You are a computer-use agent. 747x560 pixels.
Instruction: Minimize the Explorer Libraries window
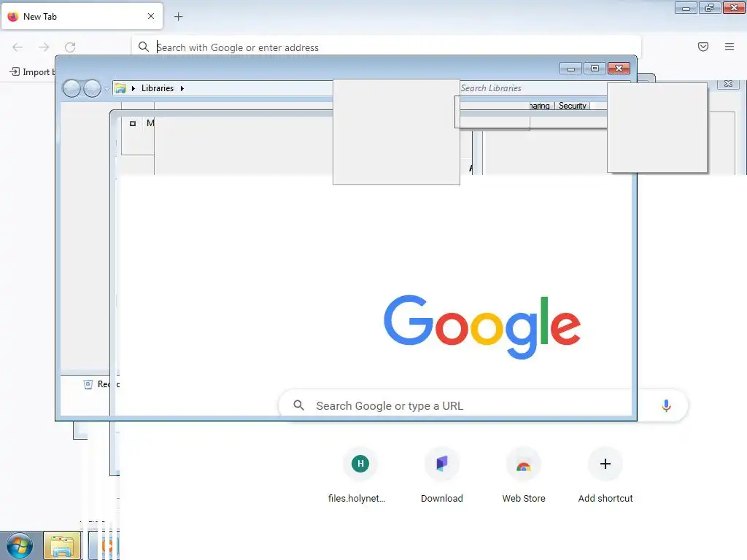[x=570, y=69]
